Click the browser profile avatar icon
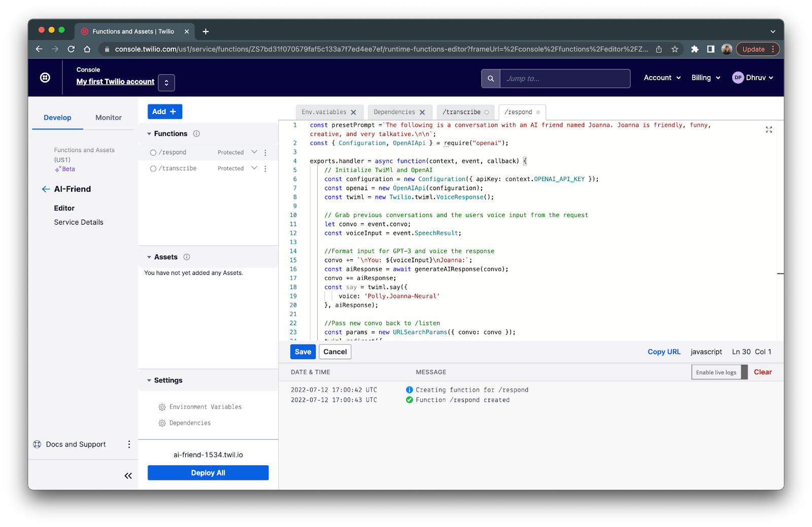The width and height of the screenshot is (812, 527). click(x=727, y=49)
